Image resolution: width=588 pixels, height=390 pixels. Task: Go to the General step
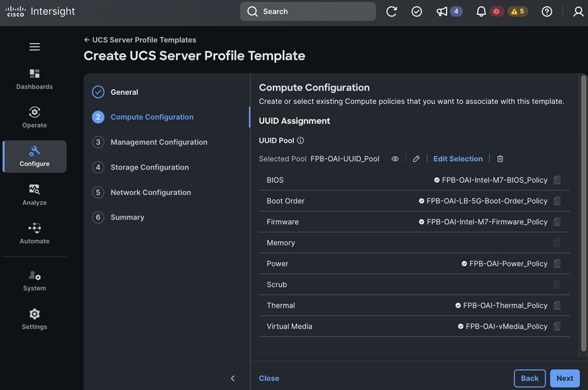click(x=114, y=92)
